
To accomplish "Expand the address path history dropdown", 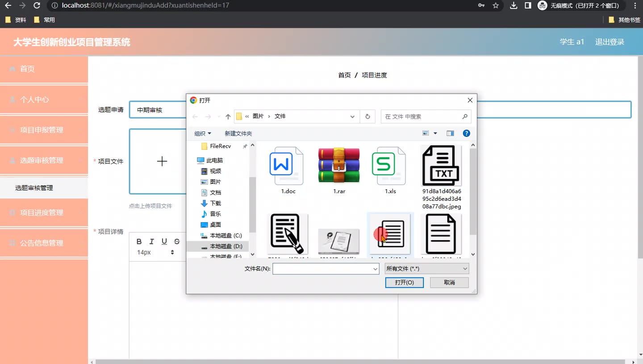I will click(352, 116).
